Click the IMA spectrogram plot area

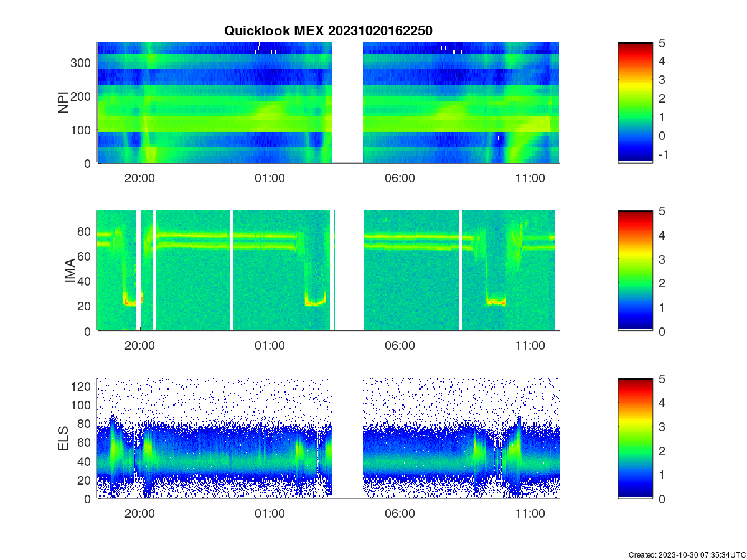[328, 271]
